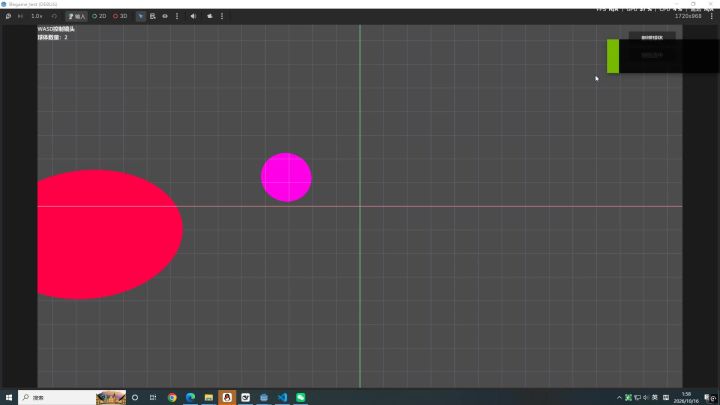
Task: Expand hidden system tray icons chevron
Action: click(619, 398)
